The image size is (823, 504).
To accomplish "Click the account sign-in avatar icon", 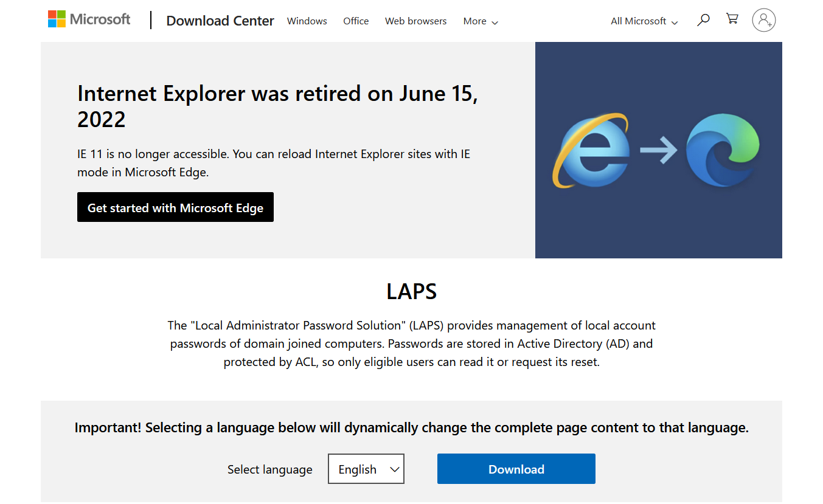I will click(x=764, y=20).
